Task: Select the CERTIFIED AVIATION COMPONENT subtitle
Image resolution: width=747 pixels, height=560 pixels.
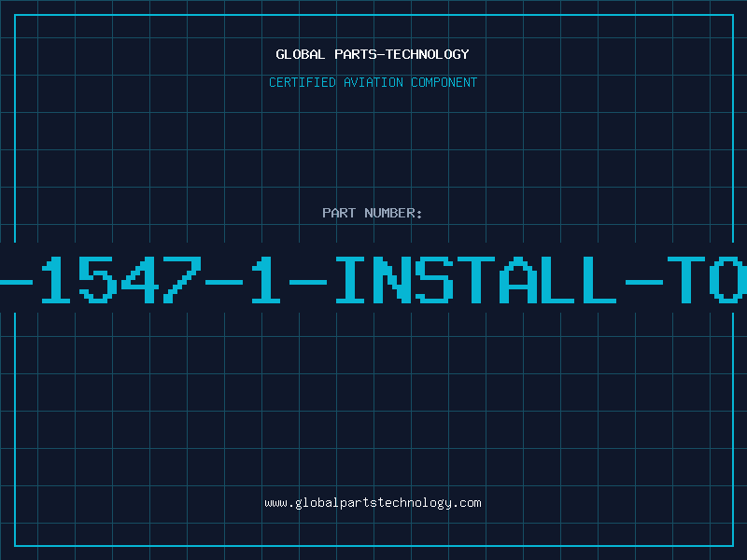Action: [373, 82]
